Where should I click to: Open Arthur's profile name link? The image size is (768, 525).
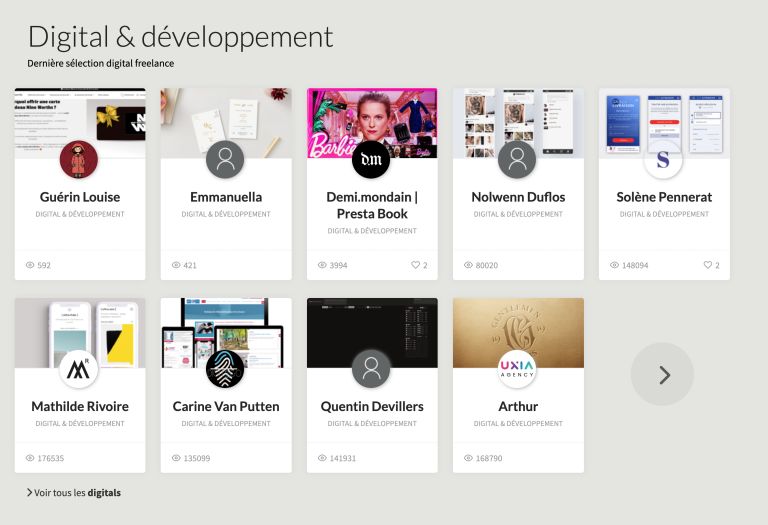[517, 406]
